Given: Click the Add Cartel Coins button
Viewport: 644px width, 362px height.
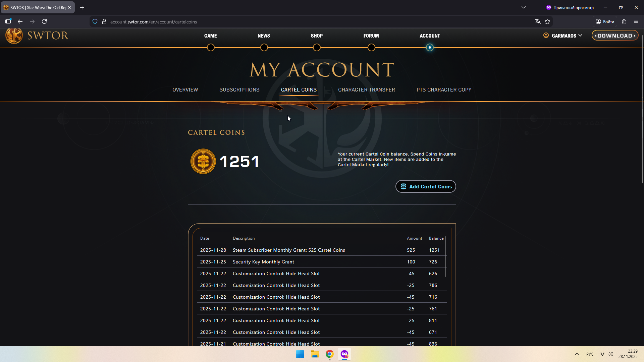Looking at the screenshot, I should (x=425, y=186).
